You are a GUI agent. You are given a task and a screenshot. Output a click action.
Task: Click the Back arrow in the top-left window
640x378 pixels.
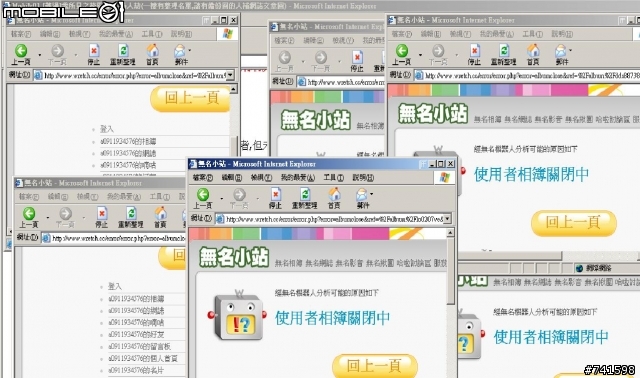[x=21, y=51]
